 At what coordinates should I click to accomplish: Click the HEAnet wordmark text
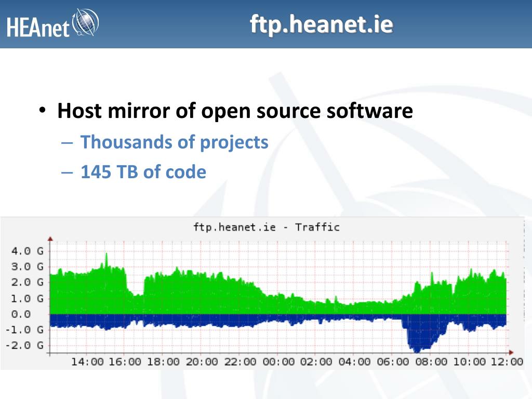pyautogui.click(x=38, y=27)
